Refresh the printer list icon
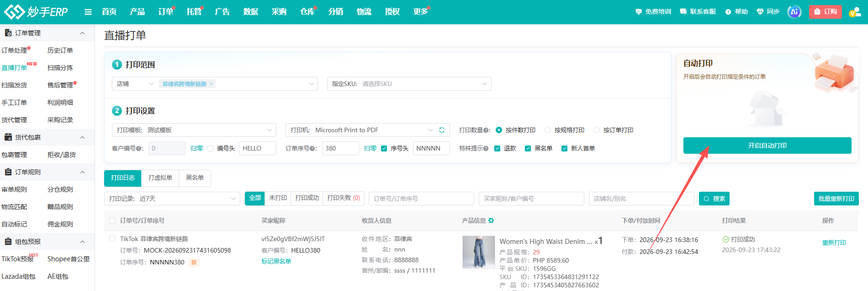Screen dimensions: 868x291 pyautogui.click(x=442, y=130)
